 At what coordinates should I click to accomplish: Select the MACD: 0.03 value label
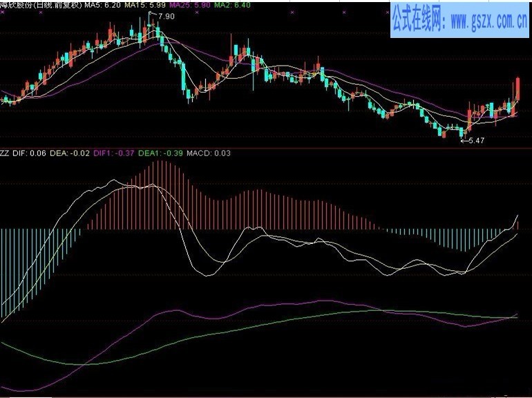pyautogui.click(x=209, y=153)
